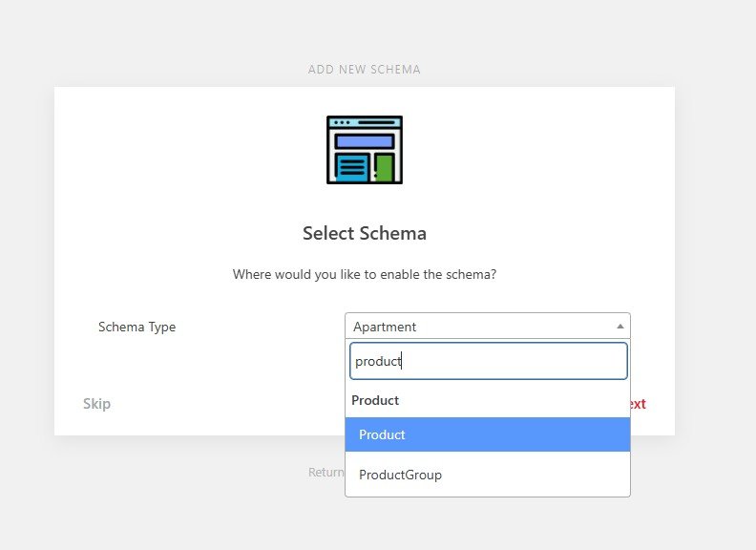Collapse the dropdown using its arrow indicator

coord(619,327)
